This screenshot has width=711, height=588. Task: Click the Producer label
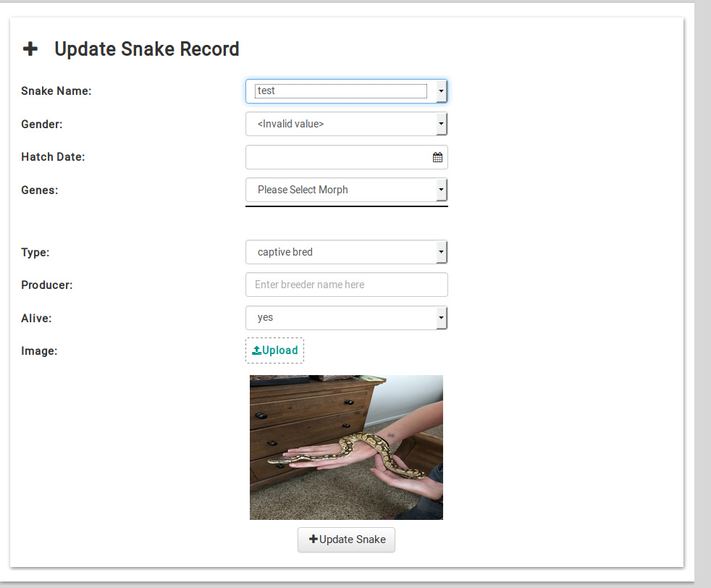(47, 285)
